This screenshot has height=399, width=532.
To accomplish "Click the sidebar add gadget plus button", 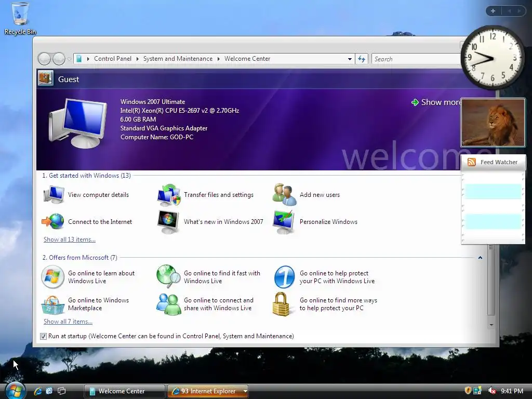I will (x=493, y=11).
